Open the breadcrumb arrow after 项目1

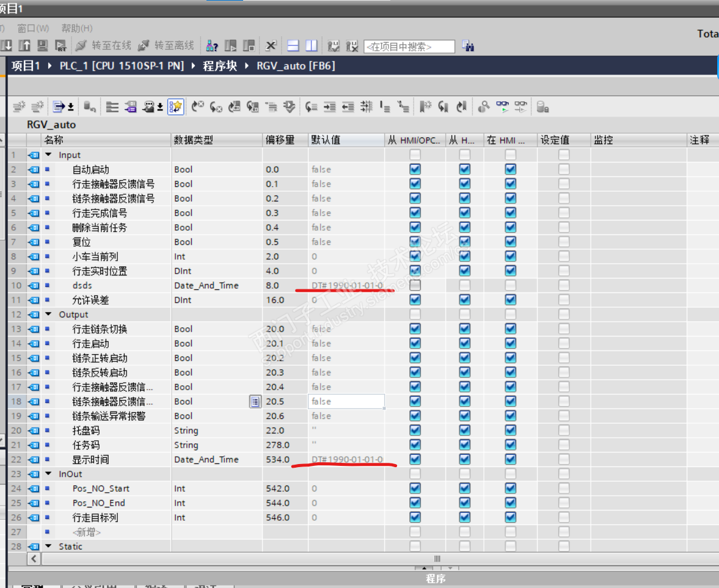click(50, 66)
